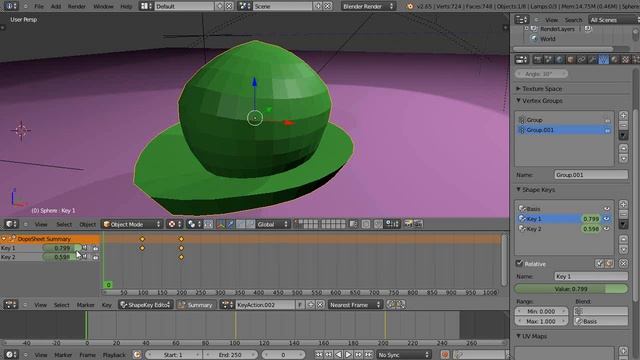Open the Nearest Frame snapping dropdown
This screenshot has width=640, height=360.
355,305
